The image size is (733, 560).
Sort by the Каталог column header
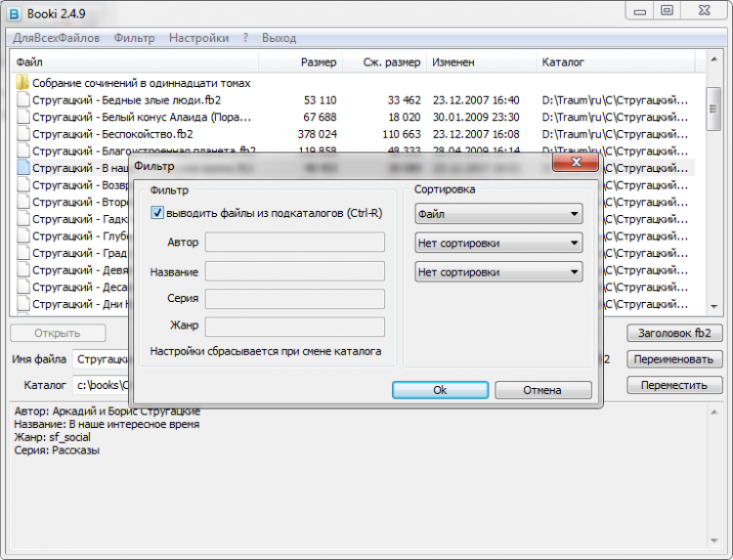pyautogui.click(x=615, y=62)
